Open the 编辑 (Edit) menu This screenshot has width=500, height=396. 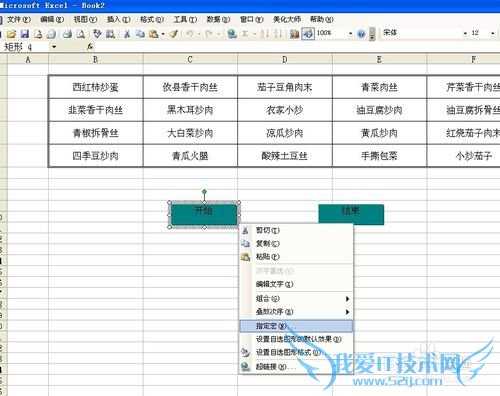(52, 19)
